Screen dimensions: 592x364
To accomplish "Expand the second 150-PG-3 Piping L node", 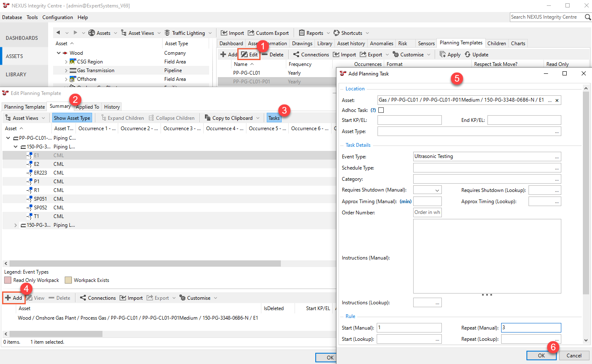I will tap(16, 225).
